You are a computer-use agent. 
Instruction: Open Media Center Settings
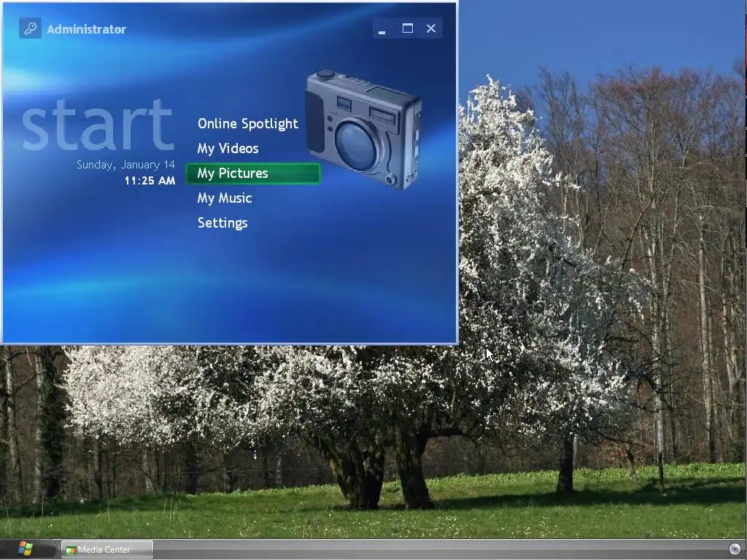(x=222, y=223)
